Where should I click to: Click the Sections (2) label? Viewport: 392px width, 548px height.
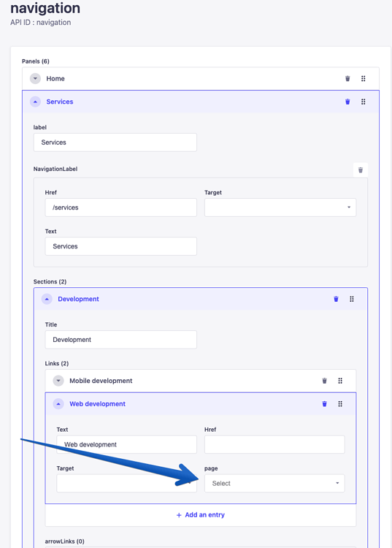point(50,281)
